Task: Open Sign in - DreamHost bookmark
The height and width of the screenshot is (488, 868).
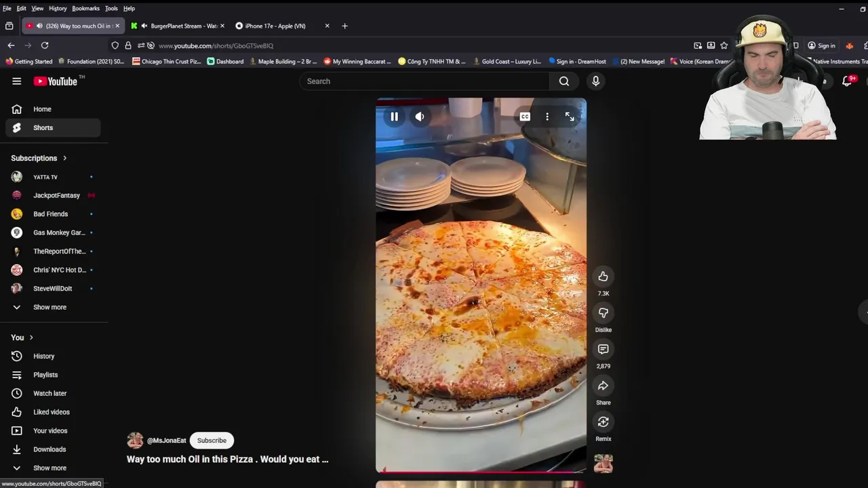Action: pos(578,62)
